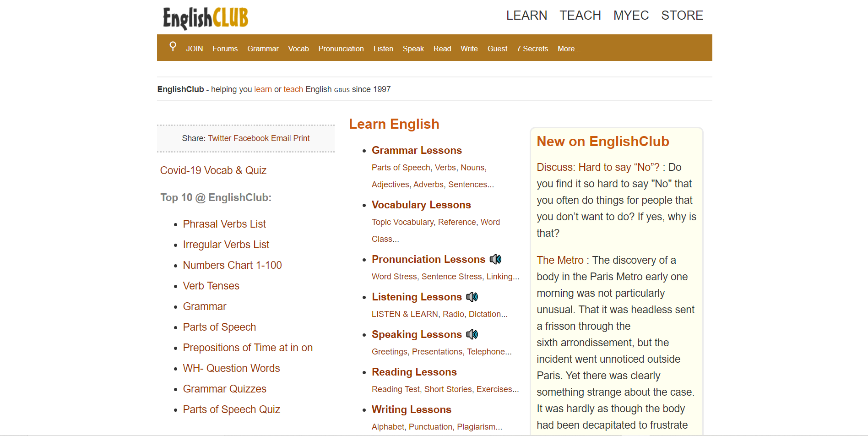Open the Listening Lessons heading link
Screen dimensions: 868x436
click(417, 297)
